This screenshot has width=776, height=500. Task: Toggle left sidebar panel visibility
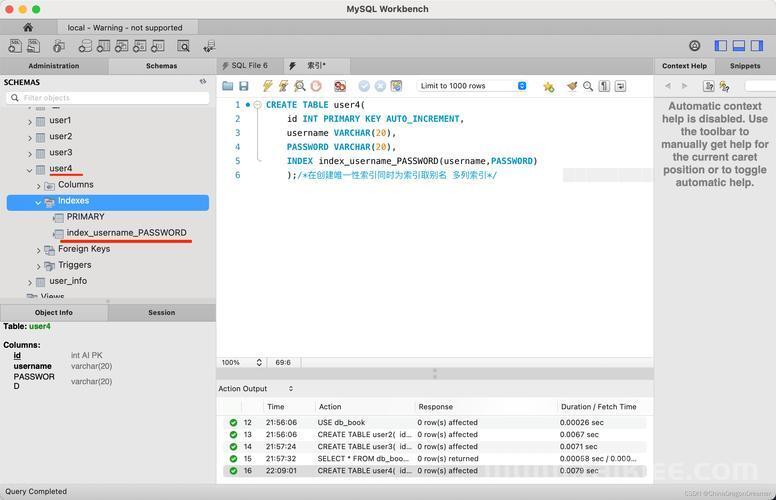tap(721, 46)
